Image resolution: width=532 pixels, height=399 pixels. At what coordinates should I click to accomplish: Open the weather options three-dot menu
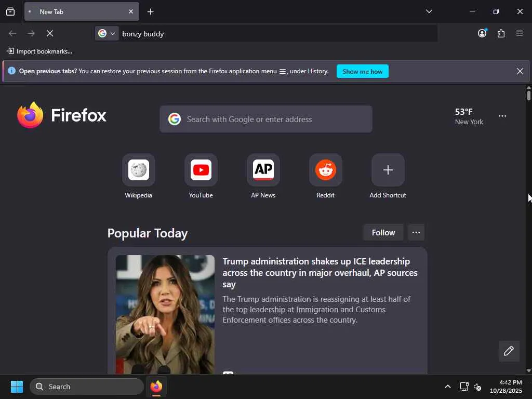(502, 116)
